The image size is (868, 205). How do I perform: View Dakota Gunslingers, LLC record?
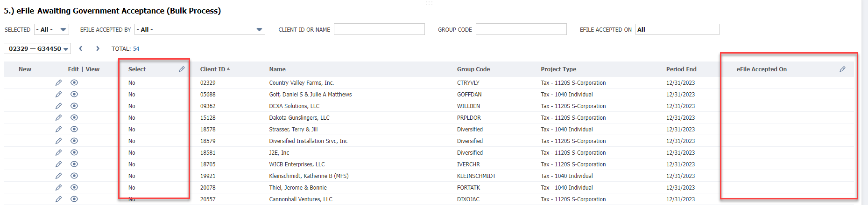click(x=74, y=117)
